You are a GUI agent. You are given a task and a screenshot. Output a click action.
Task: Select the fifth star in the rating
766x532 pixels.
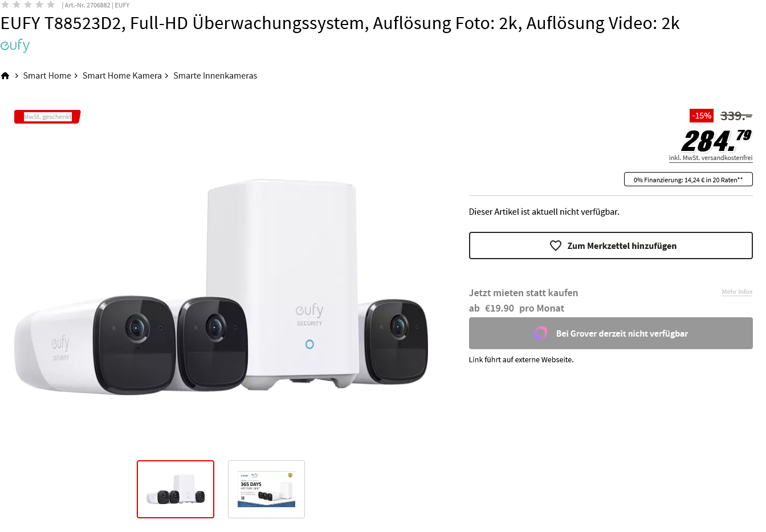pyautogui.click(x=51, y=5)
